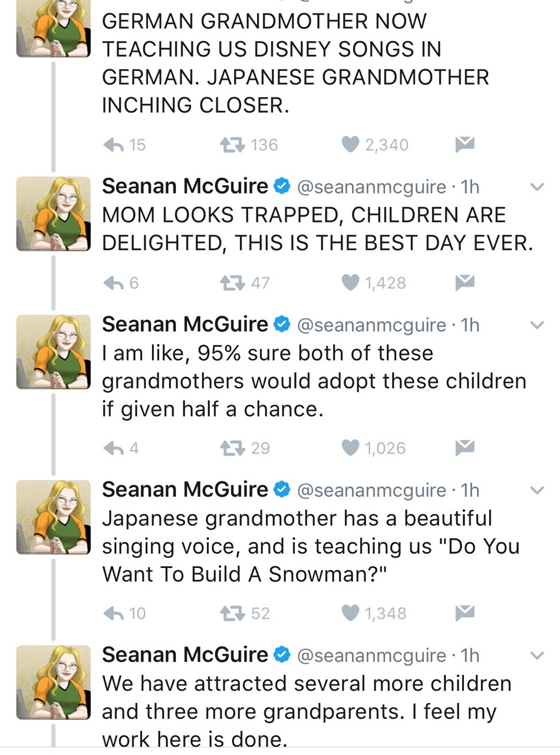This screenshot has width=560, height=755.
Task: Like the BEST DAY EVER tweet
Action: pyautogui.click(x=351, y=283)
